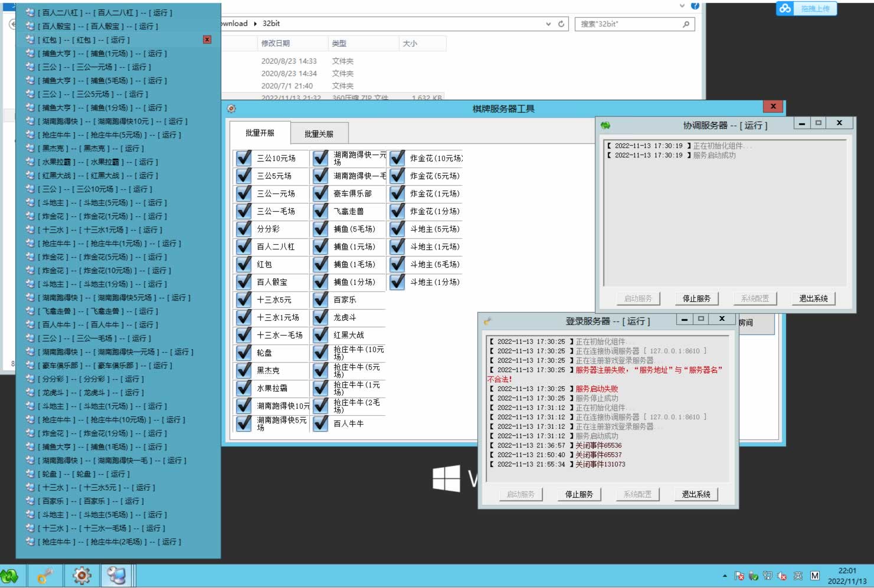The width and height of the screenshot is (874, 588).
Task: Click 退出系统 in the 协调服务器 window
Action: coord(813,298)
